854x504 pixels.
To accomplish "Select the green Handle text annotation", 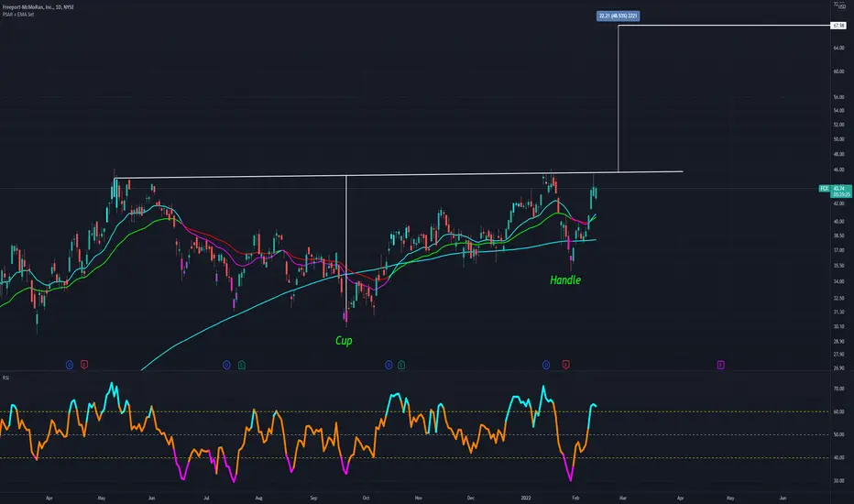I will [x=565, y=280].
